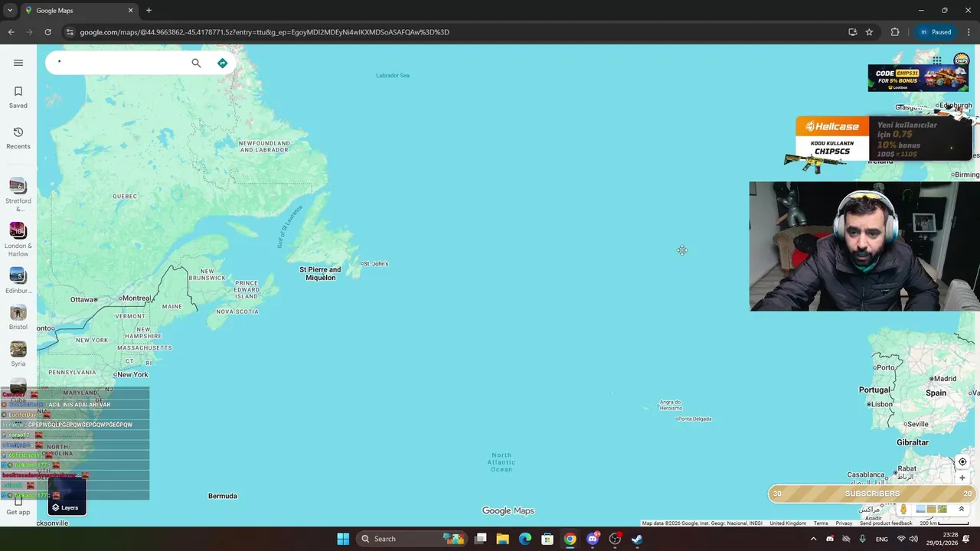This screenshot has height=551, width=980.
Task: Open the Recents panel
Action: 18,138
